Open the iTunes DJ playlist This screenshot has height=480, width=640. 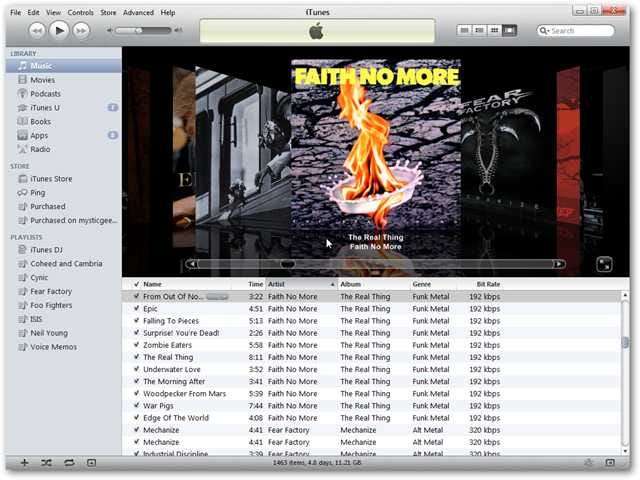coord(64,250)
